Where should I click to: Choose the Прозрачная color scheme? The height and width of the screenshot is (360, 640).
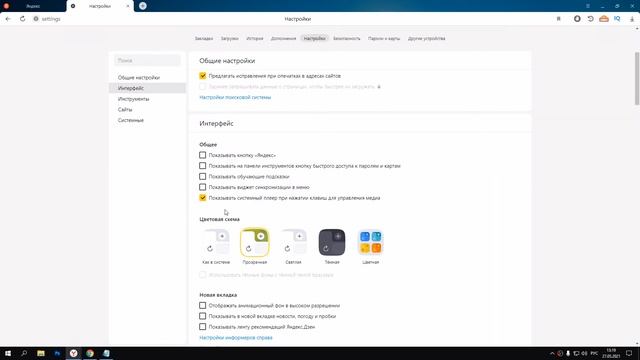[255, 242]
